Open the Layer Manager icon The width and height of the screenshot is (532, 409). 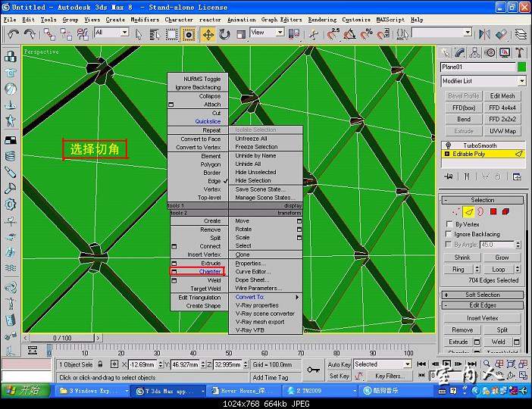(521, 34)
